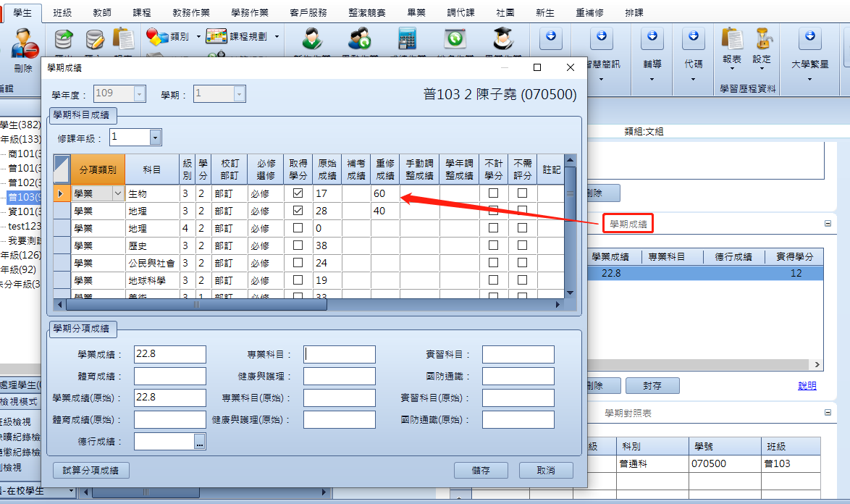850x504 pixels.
Task: Open the 課程 ribbon tab
Action: (142, 12)
